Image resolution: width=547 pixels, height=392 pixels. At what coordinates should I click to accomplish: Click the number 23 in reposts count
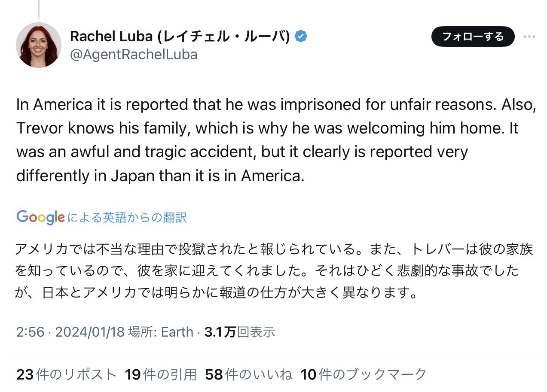[25, 374]
